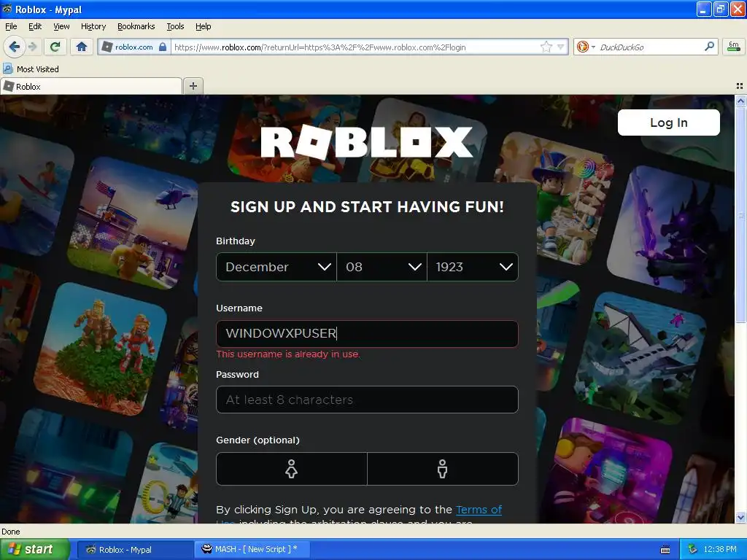Open the Help menu
The image size is (747, 560).
tap(204, 26)
